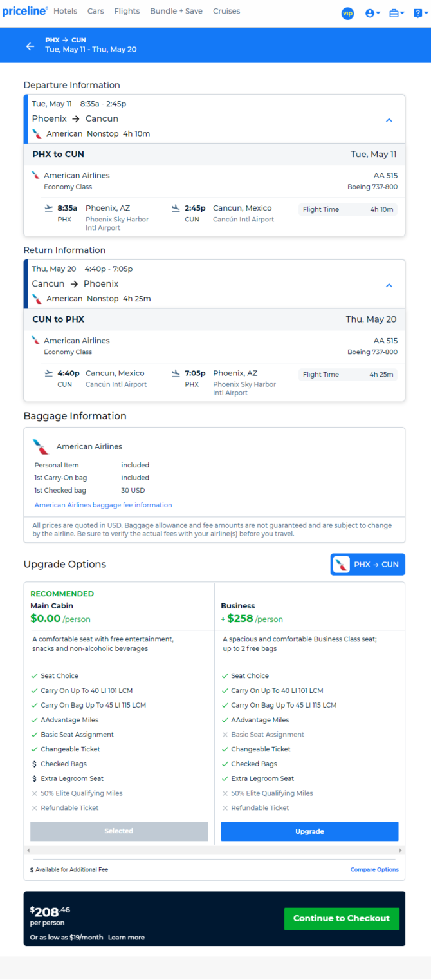Click the Priceline logo
Image resolution: width=431 pixels, height=980 pixels.
click(25, 12)
